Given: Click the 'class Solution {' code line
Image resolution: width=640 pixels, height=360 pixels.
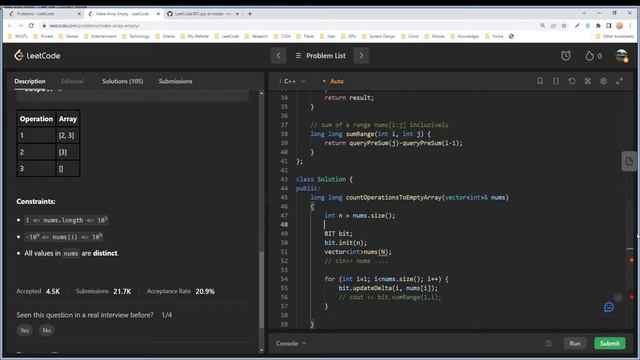Looking at the screenshot, I should [x=324, y=179].
